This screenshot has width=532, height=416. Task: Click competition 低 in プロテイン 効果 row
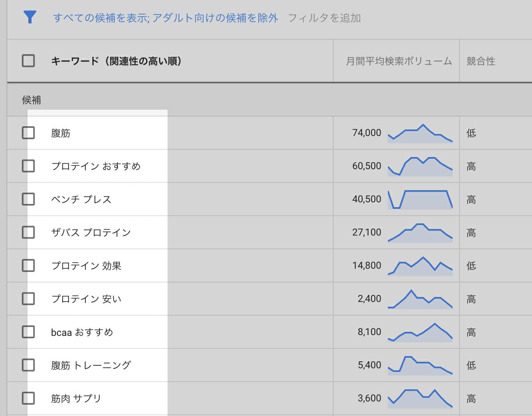point(471,266)
